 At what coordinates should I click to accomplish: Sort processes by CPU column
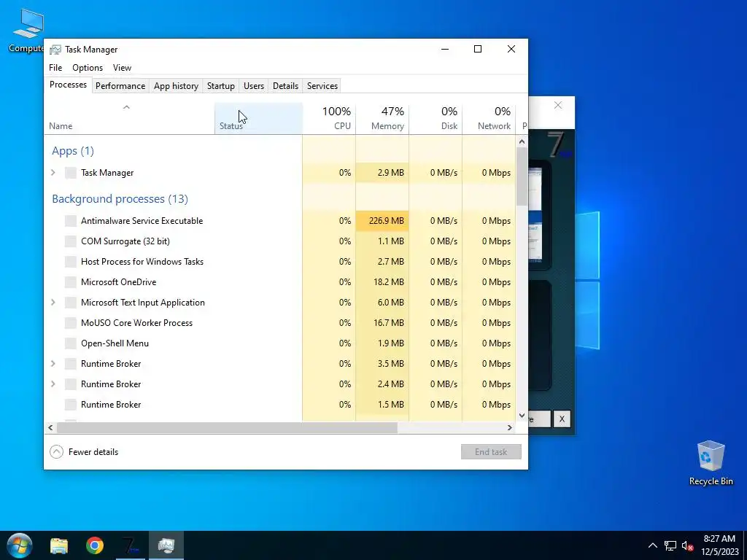329,119
